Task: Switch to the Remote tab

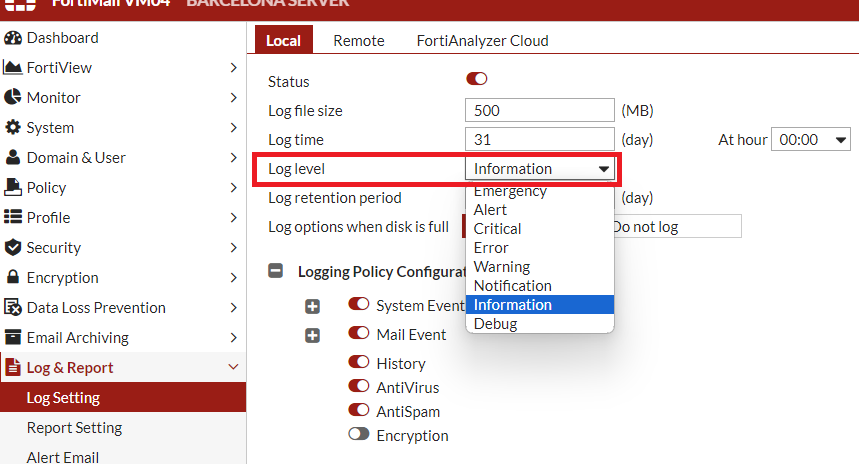Action: coord(359,41)
